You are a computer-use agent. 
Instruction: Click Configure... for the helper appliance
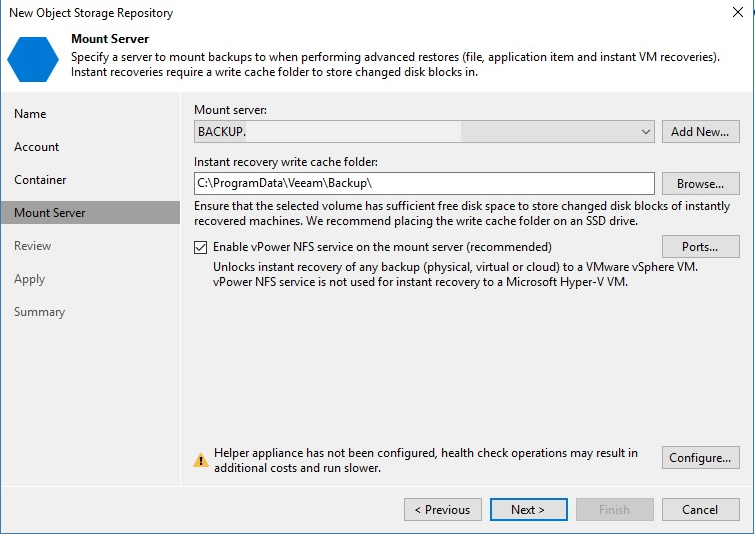click(701, 457)
